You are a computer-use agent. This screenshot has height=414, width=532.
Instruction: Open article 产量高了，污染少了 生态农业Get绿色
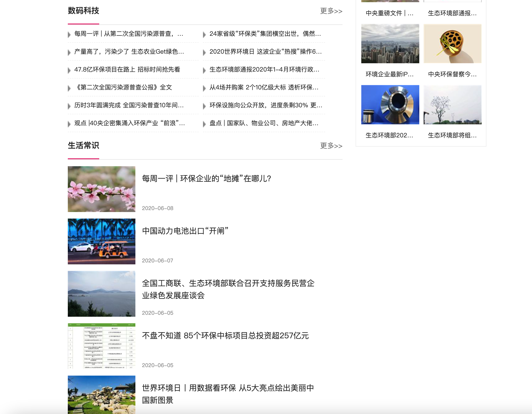tap(129, 51)
